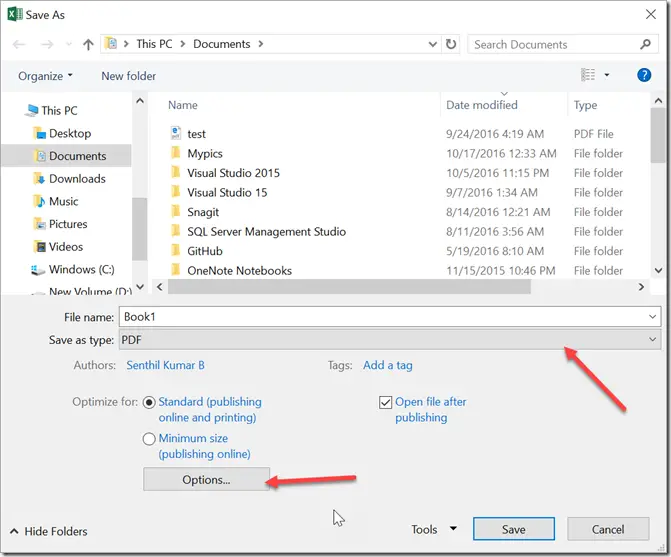Screen dimensions: 671x557
Task: Expand chevron after Documents in path
Action: [x=261, y=44]
